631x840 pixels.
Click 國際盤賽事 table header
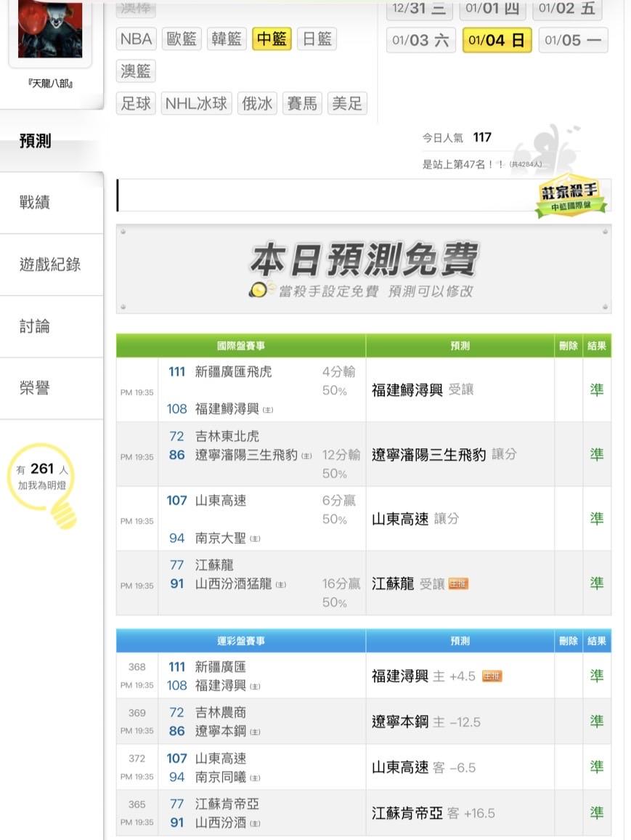click(x=241, y=346)
